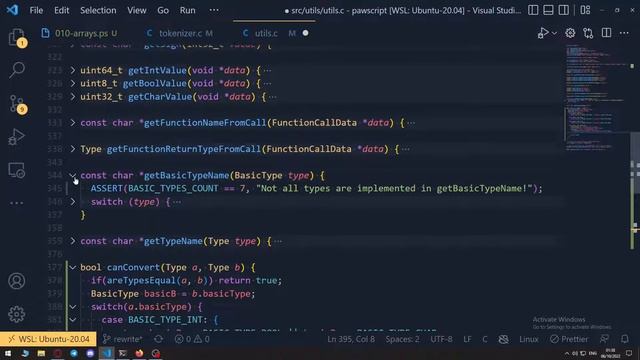The image size is (640, 360).
Task: Open File Explorer from the taskbar
Action: click(x=41, y=353)
